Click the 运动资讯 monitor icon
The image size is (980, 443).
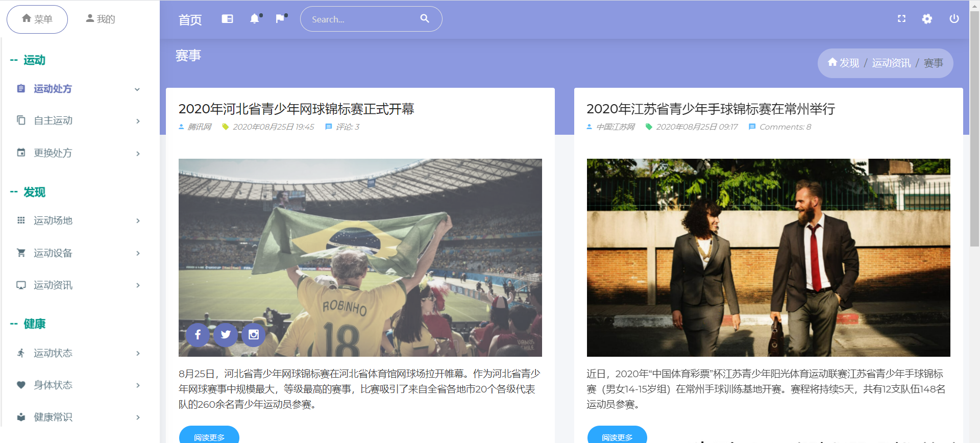(21, 285)
